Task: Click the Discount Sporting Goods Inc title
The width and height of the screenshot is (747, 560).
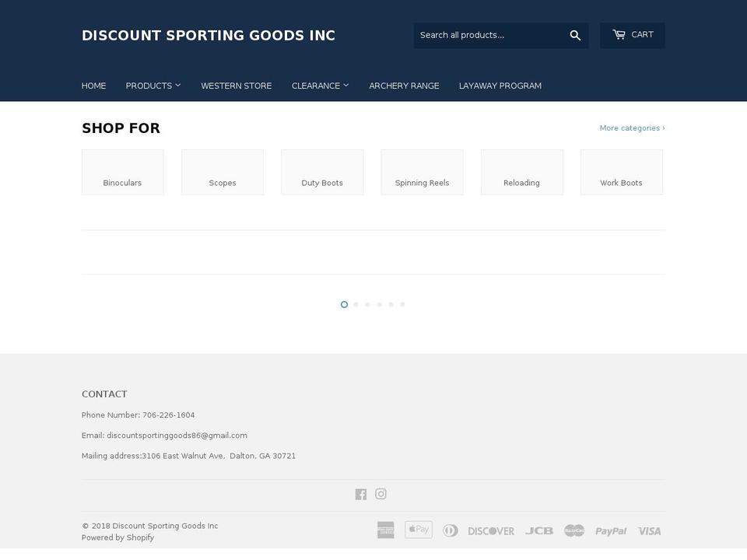Action: [209, 35]
